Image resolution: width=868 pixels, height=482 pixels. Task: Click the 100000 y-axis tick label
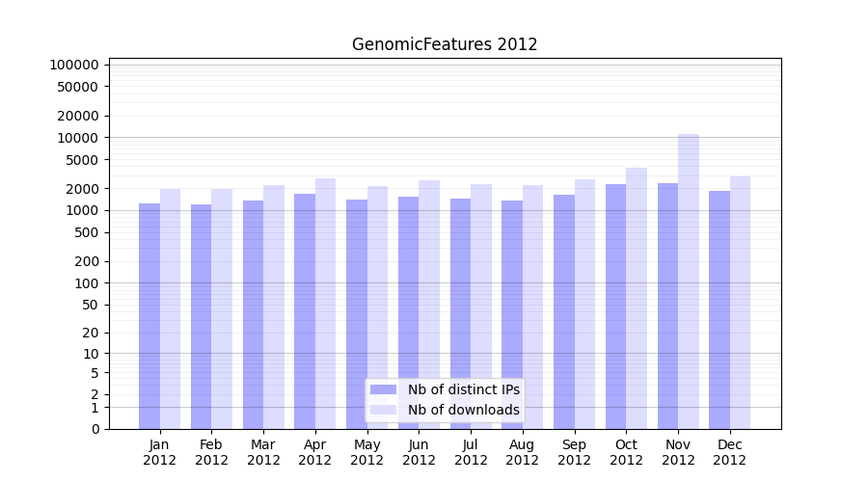(x=74, y=65)
